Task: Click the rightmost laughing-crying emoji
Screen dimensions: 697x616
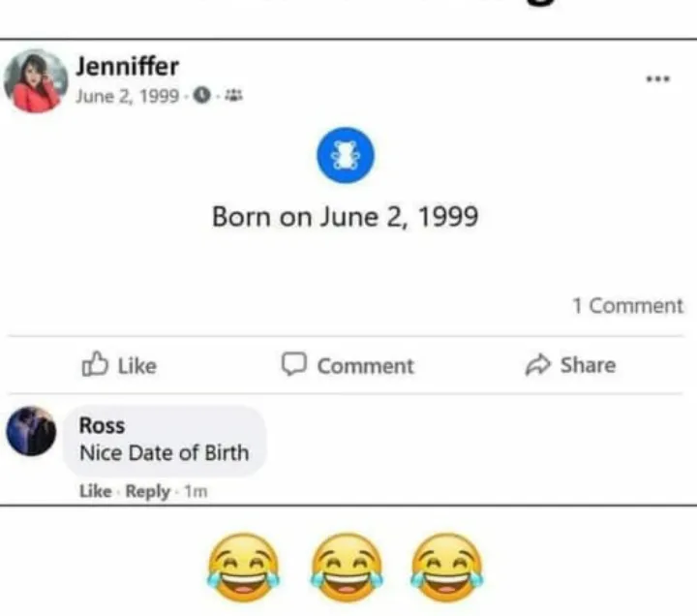Action: click(446, 563)
